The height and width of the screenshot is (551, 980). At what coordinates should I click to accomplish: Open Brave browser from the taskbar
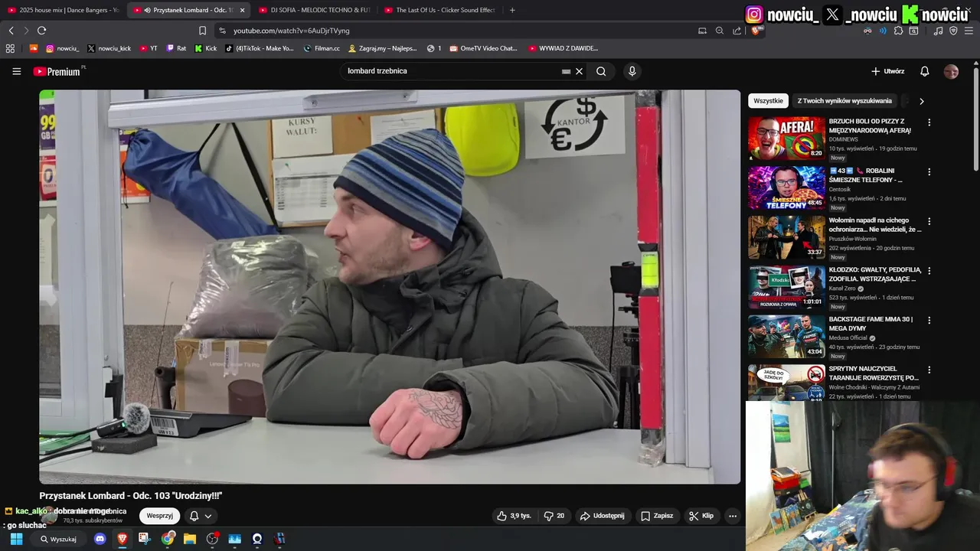click(x=122, y=539)
